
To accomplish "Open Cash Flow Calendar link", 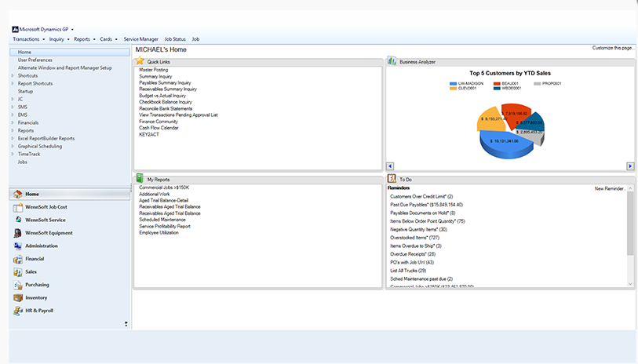I will tap(159, 128).
